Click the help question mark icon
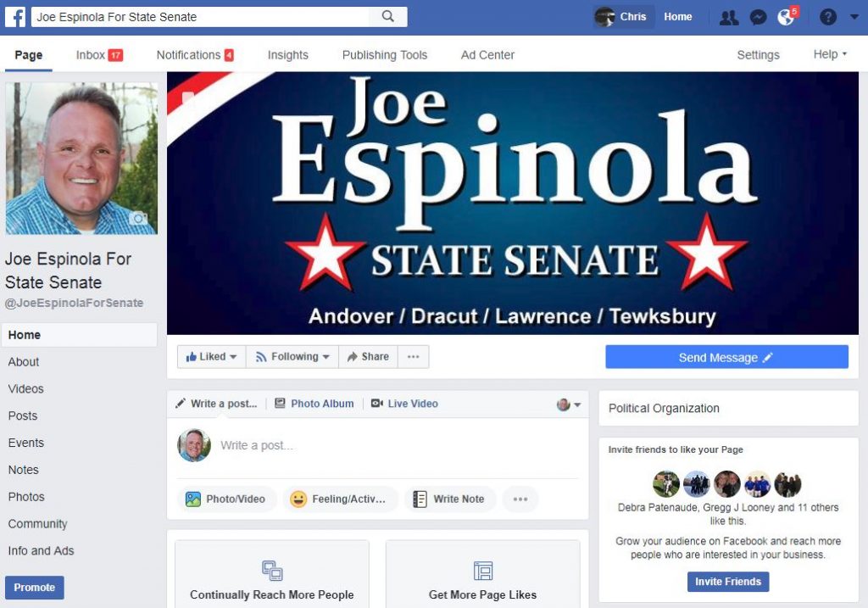 click(827, 17)
